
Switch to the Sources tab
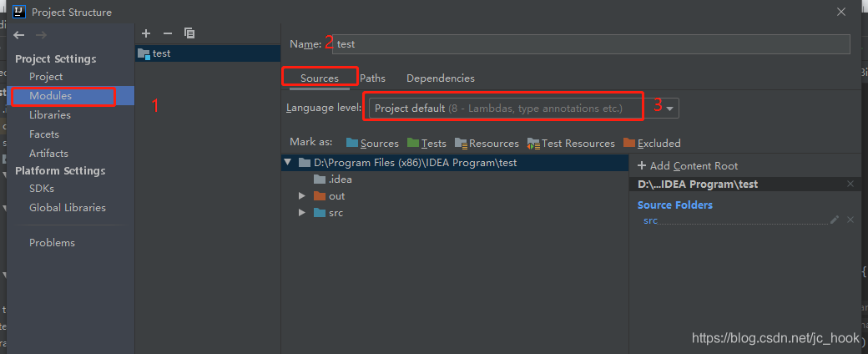[x=320, y=78]
